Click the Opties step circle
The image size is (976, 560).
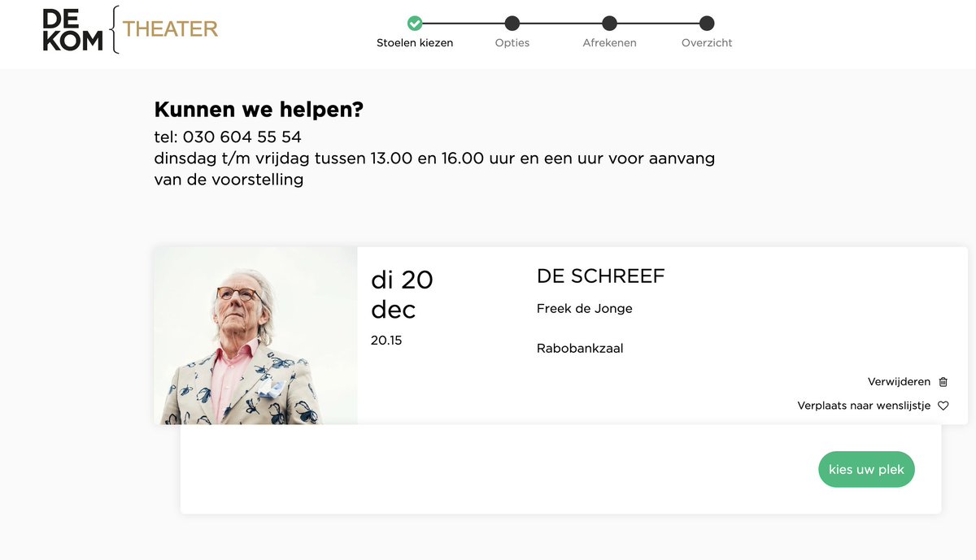[x=512, y=24]
